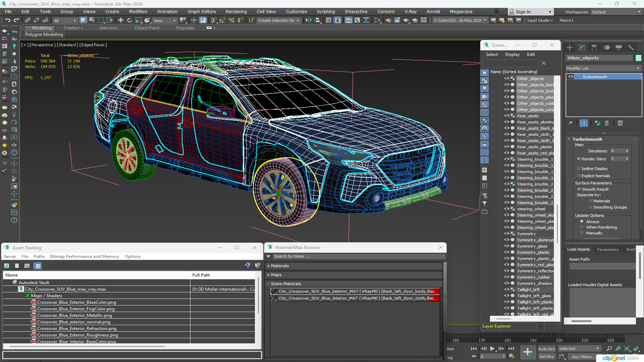Image resolution: width=644 pixels, height=362 pixels.
Task: Open the Graph Editors menu
Action: click(x=202, y=11)
